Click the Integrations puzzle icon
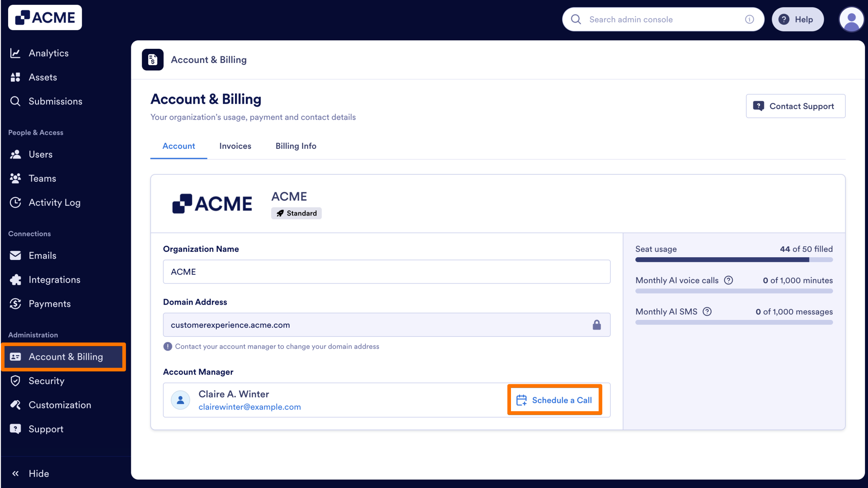 click(15, 280)
